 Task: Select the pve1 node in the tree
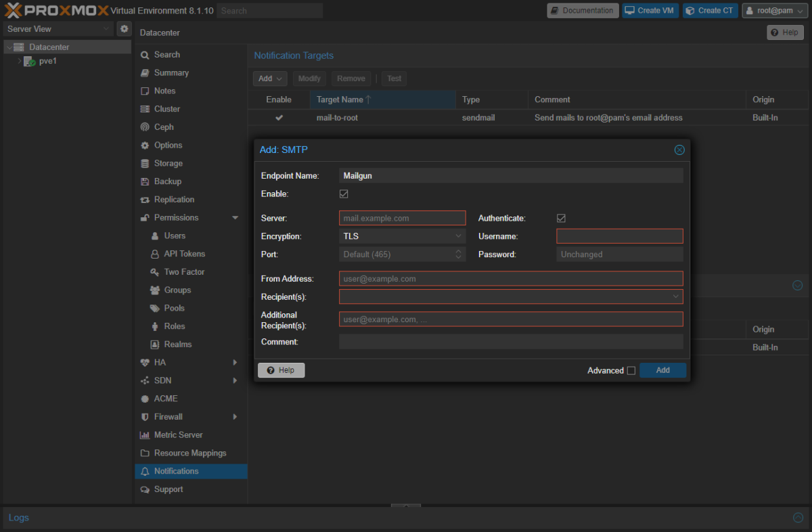(47, 61)
